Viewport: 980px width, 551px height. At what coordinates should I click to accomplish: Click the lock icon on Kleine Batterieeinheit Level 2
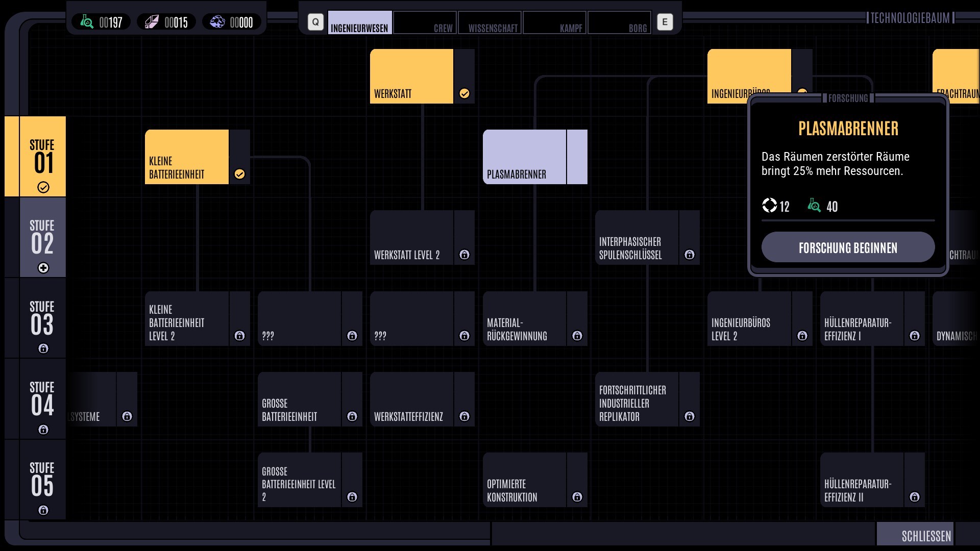point(239,336)
